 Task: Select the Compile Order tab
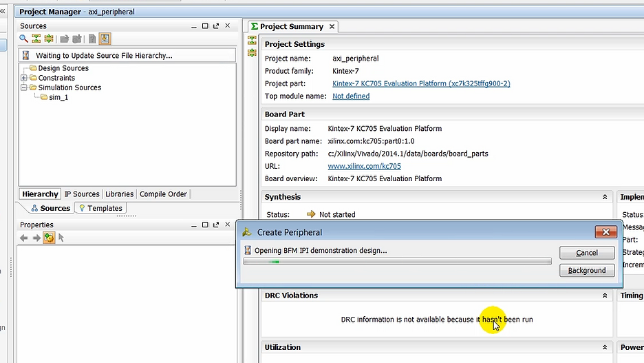click(163, 194)
